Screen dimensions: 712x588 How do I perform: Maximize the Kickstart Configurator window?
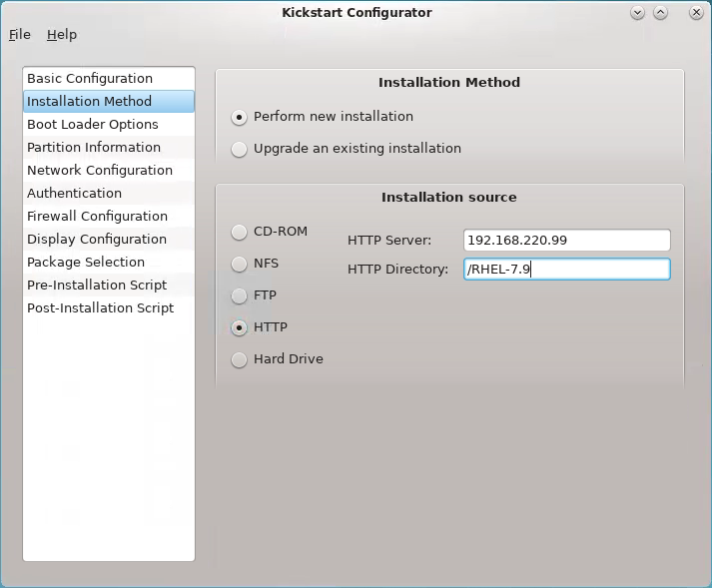tap(661, 13)
